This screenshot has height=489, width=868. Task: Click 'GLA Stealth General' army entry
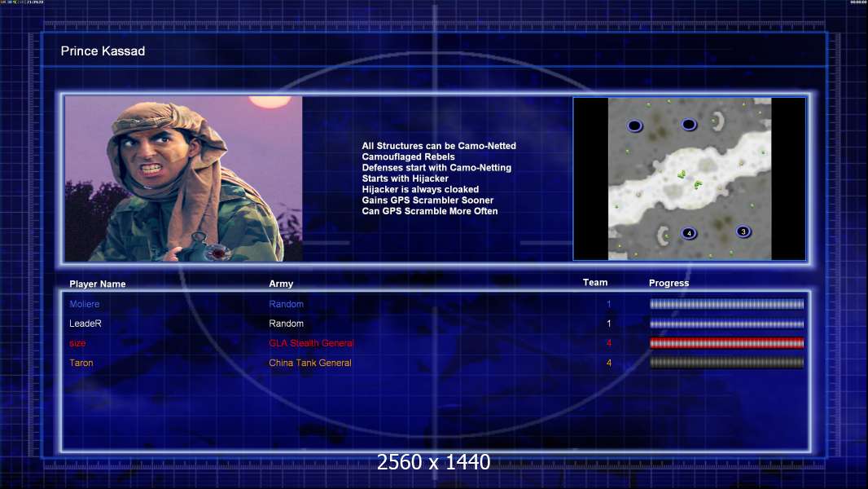click(x=311, y=343)
